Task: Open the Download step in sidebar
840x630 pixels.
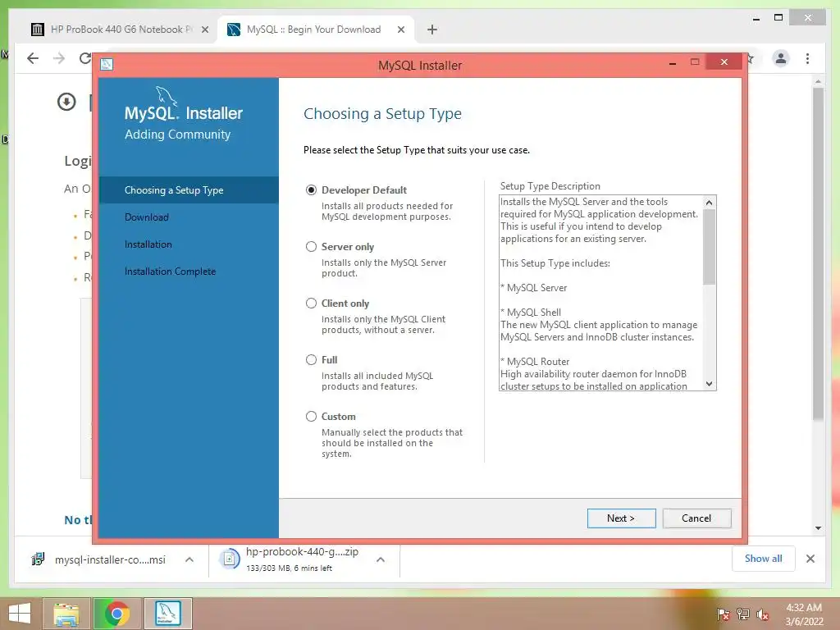Action: click(147, 217)
